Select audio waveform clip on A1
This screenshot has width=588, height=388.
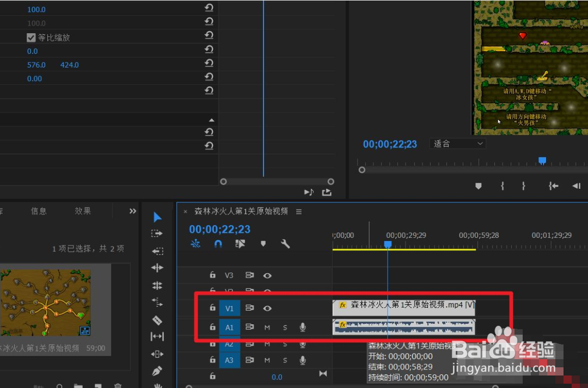[404, 327]
